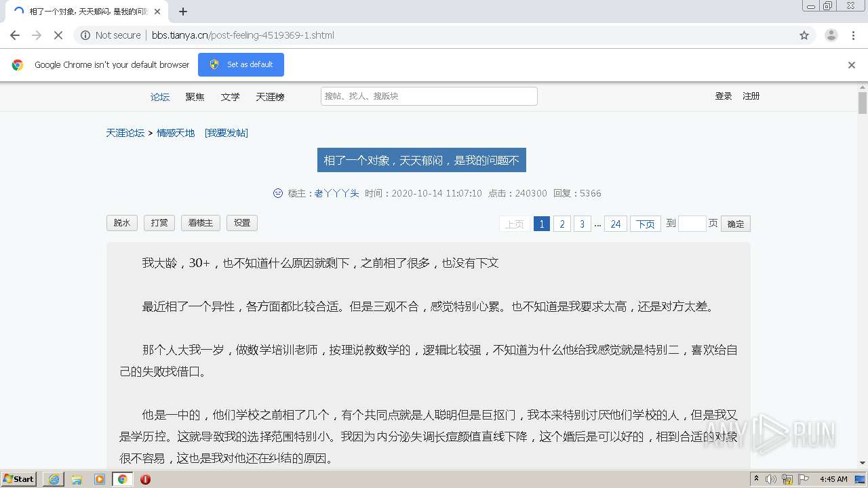The height and width of the screenshot is (488, 868).
Task: Go to 天涯论坛 breadcrumb
Action: point(125,133)
